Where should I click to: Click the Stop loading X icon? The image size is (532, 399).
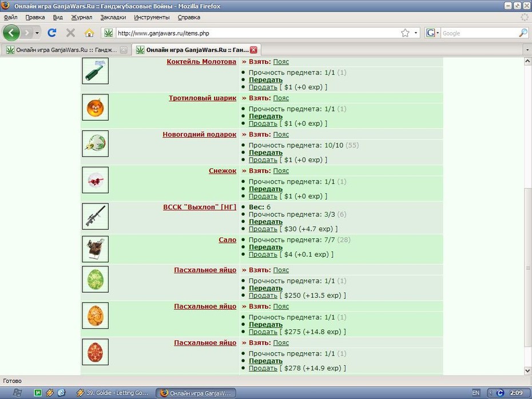[70, 33]
